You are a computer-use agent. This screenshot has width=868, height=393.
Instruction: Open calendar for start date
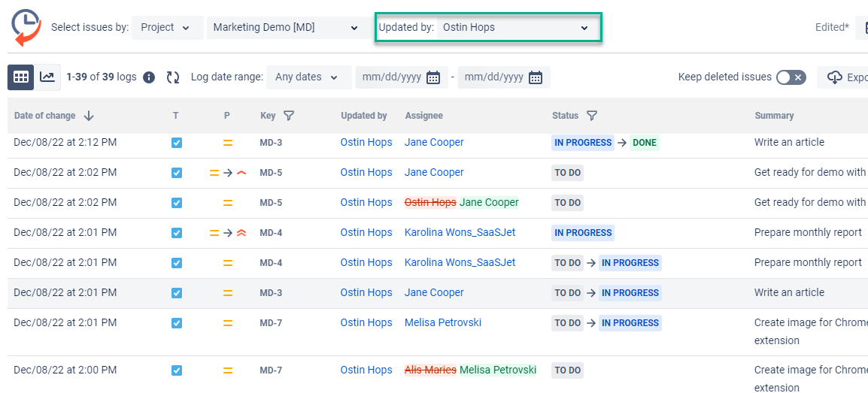[x=433, y=77]
